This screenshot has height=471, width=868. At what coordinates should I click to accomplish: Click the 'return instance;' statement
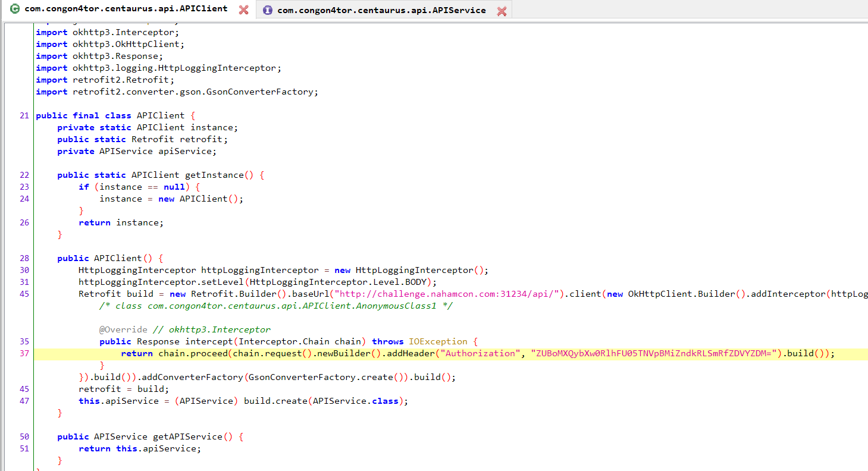[x=121, y=222]
